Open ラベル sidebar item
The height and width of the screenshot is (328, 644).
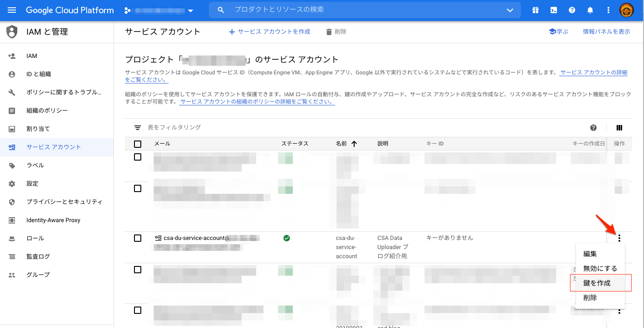point(57,165)
